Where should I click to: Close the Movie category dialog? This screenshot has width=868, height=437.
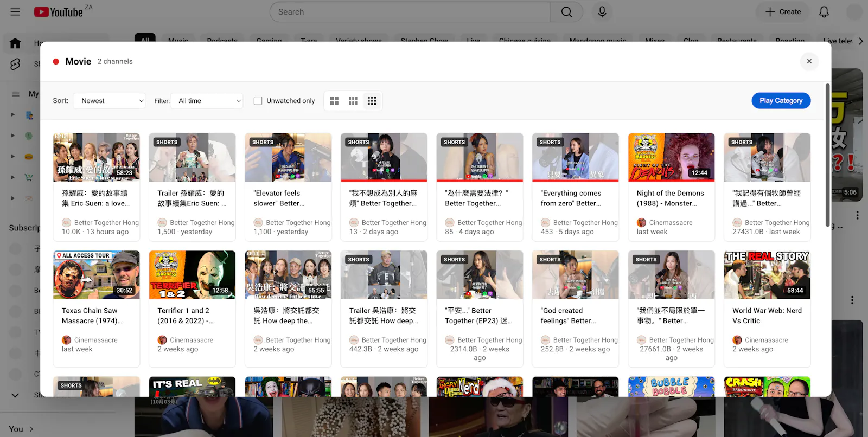click(x=809, y=61)
